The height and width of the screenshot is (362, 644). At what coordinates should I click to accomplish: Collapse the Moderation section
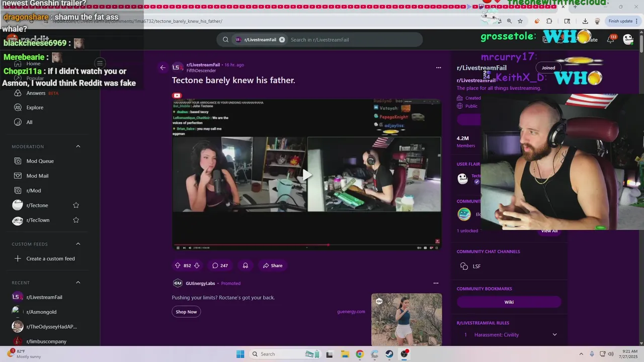pyautogui.click(x=78, y=146)
